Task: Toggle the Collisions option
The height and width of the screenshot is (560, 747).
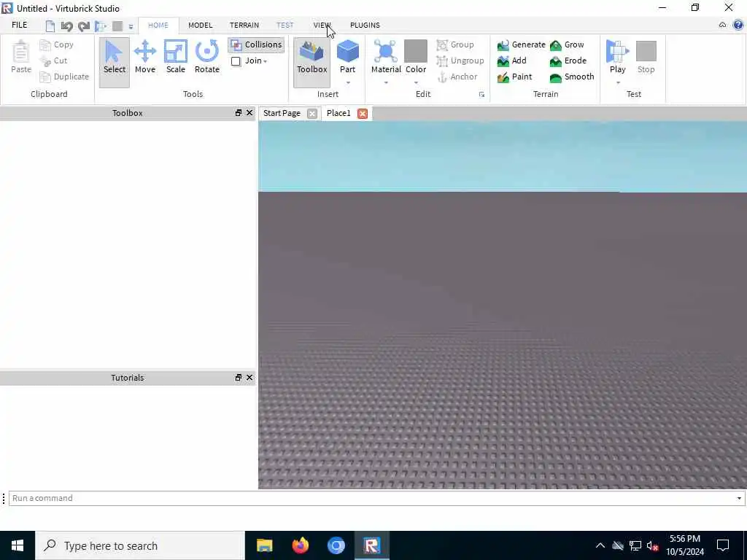Action: (256, 44)
